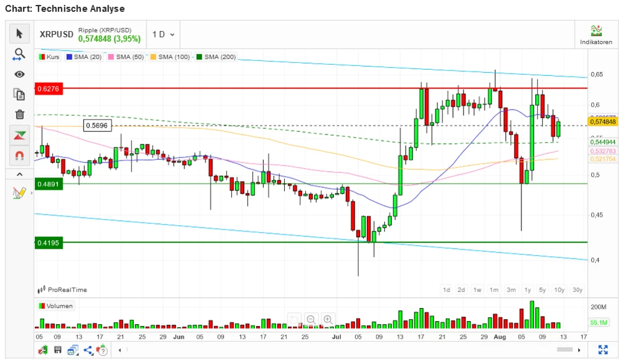Toggle SMA (20) legend entry
Image resolution: width=623 pixels, height=364 pixels.
pyautogui.click(x=84, y=57)
